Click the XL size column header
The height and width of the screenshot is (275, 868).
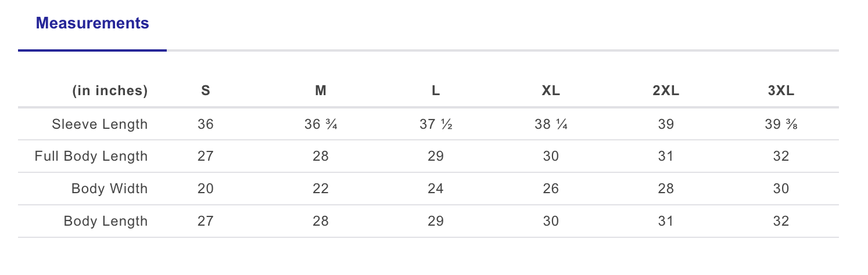[x=551, y=91]
